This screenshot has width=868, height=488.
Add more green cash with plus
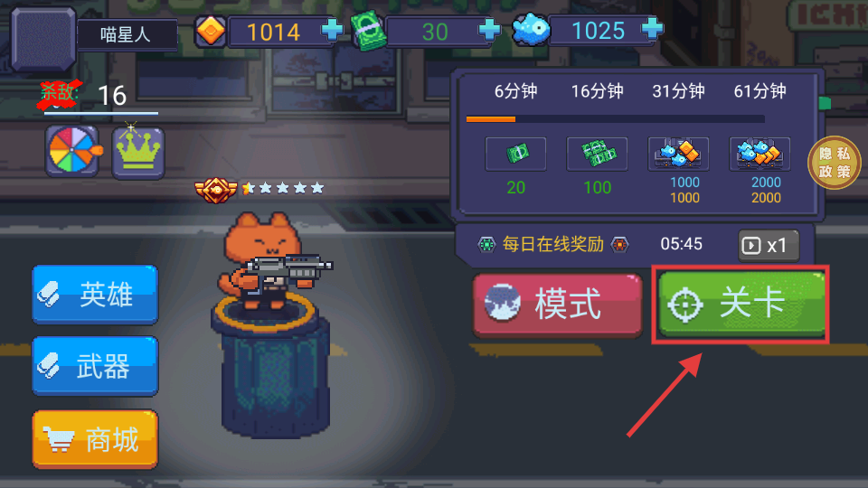489,30
